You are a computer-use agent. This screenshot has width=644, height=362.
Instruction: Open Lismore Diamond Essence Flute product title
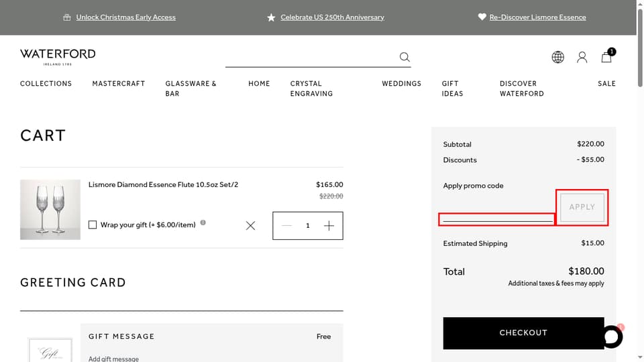[x=163, y=185]
